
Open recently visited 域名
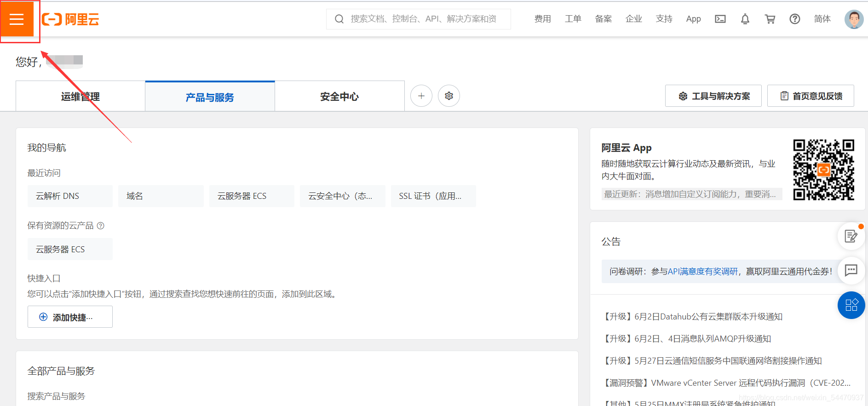click(x=161, y=196)
